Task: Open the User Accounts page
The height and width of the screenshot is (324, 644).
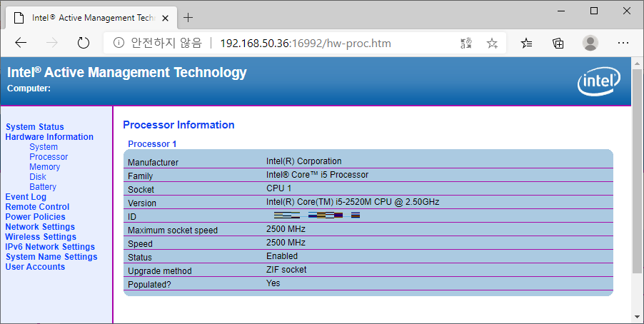Action: click(35, 266)
